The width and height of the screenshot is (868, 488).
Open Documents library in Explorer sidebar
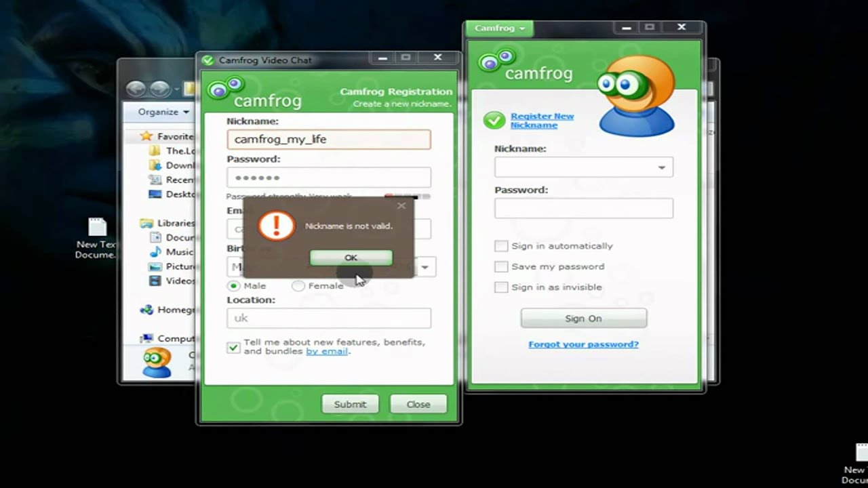click(172, 238)
